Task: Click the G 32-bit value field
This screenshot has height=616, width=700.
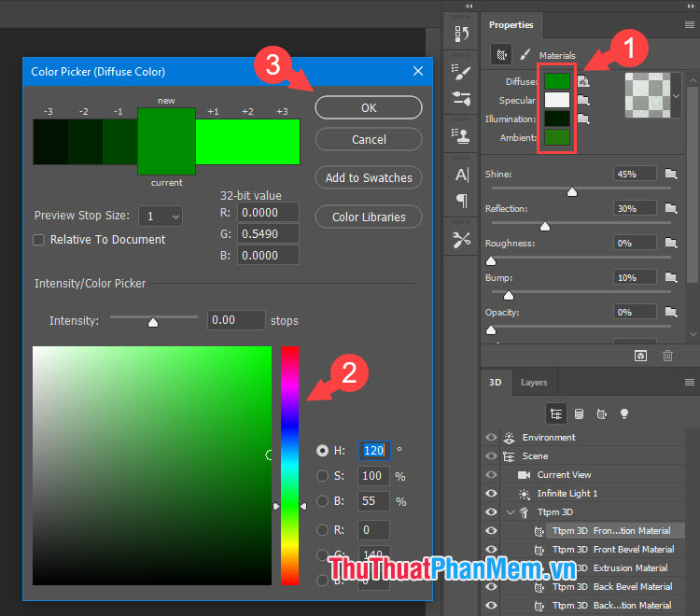Action: coord(268,233)
